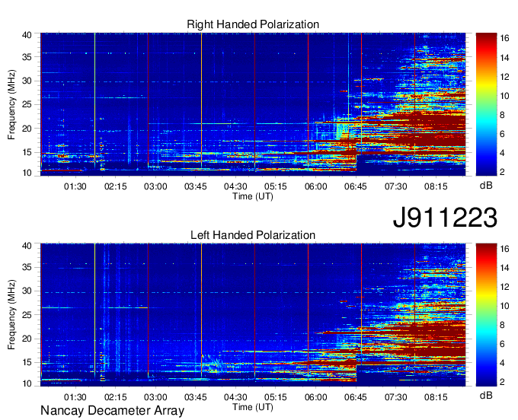This screenshot has height=420, width=518.
Task: Click the 06:00 time tick of Right Handed plot
Action: point(315,186)
